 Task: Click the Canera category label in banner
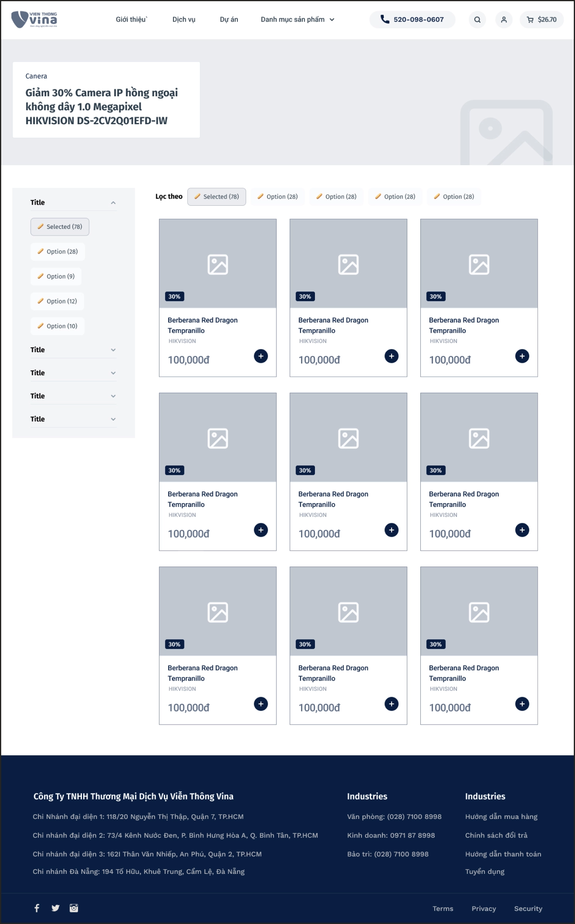click(x=36, y=76)
